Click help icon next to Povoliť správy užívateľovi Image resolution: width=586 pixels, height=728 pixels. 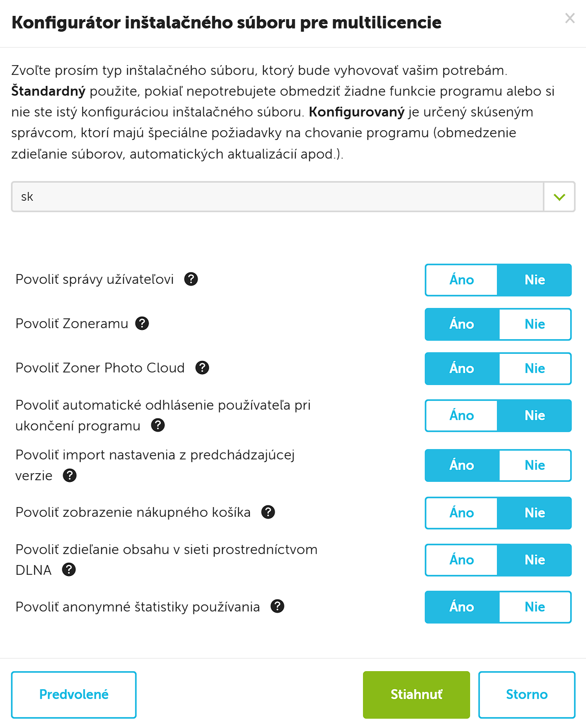(x=191, y=279)
